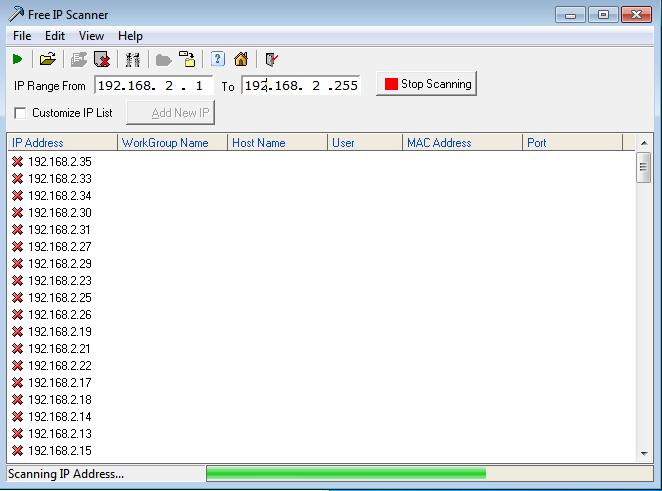Click red X status icon for 192.168.2.30
The height and width of the screenshot is (491, 662).
(17, 213)
